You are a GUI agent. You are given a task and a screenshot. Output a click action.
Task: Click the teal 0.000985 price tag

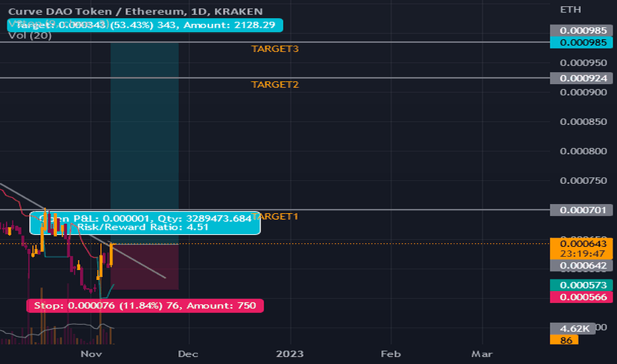coord(581,42)
